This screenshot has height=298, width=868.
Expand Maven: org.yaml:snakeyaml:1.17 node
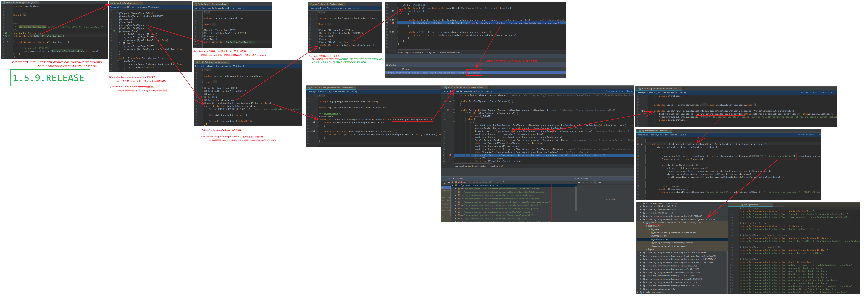[641, 289]
